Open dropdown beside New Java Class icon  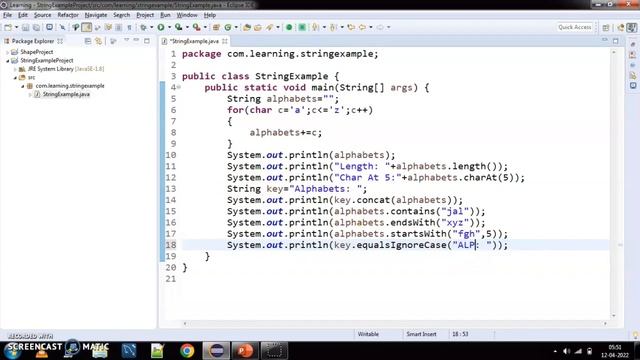236,27
